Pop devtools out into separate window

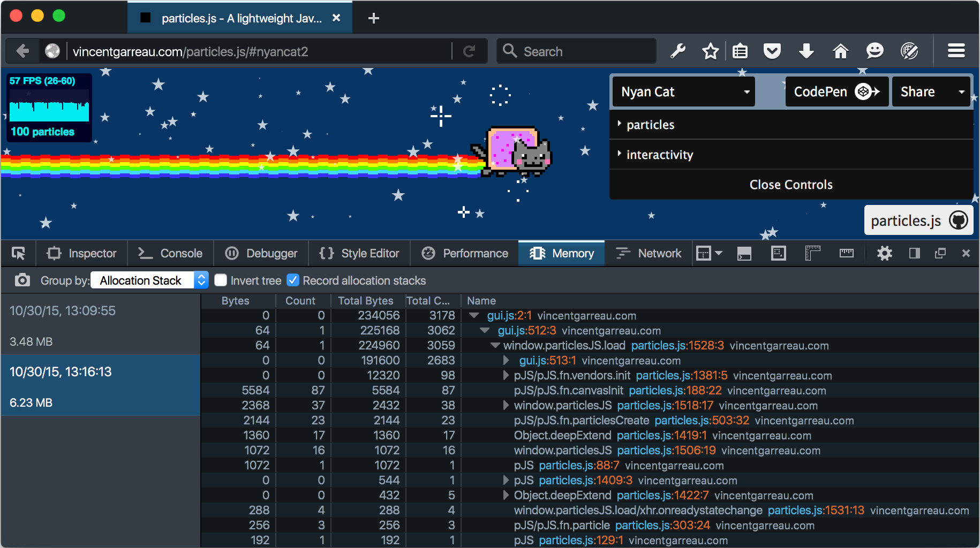pos(940,253)
